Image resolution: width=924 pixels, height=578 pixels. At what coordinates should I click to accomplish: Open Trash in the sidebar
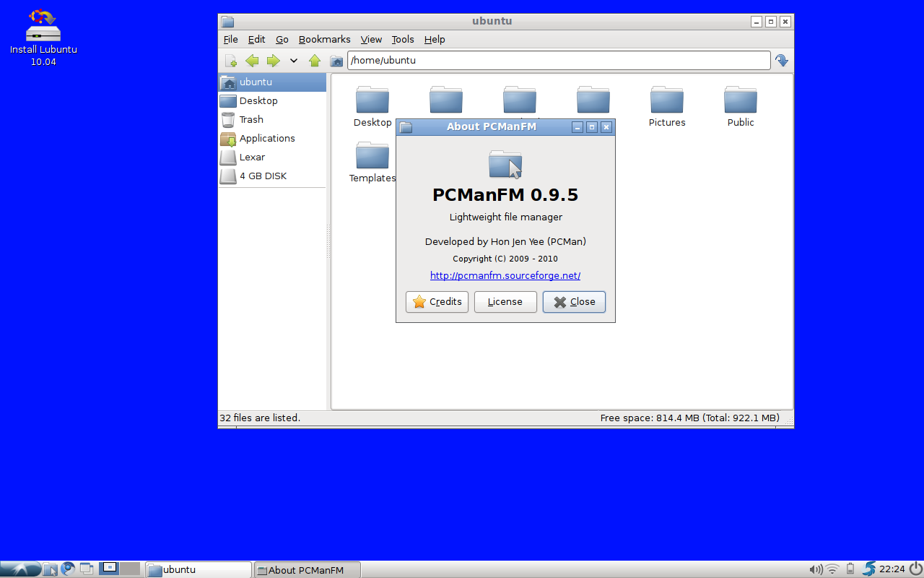point(272,120)
